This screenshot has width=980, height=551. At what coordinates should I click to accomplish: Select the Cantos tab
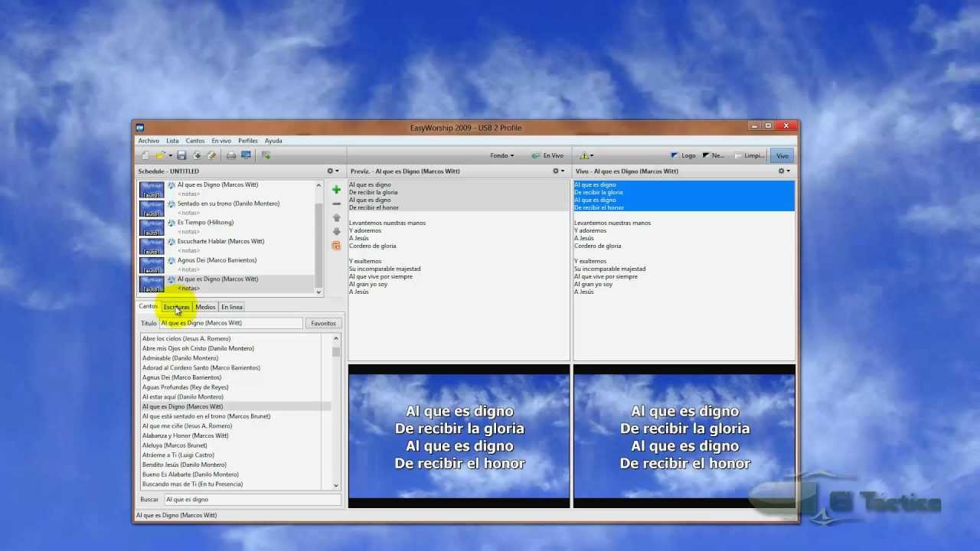148,306
